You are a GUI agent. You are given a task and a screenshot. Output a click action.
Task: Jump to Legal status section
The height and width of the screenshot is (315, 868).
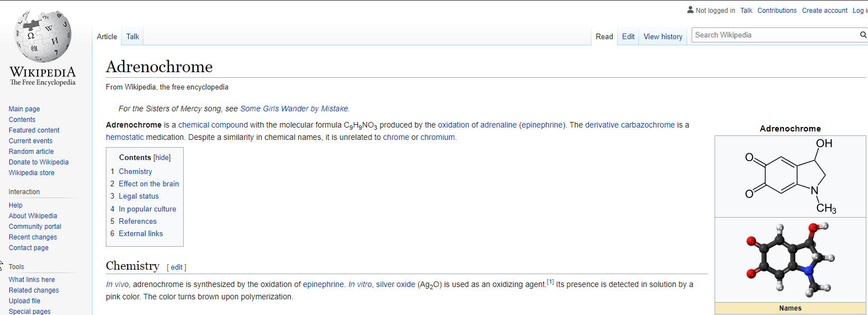[139, 196]
